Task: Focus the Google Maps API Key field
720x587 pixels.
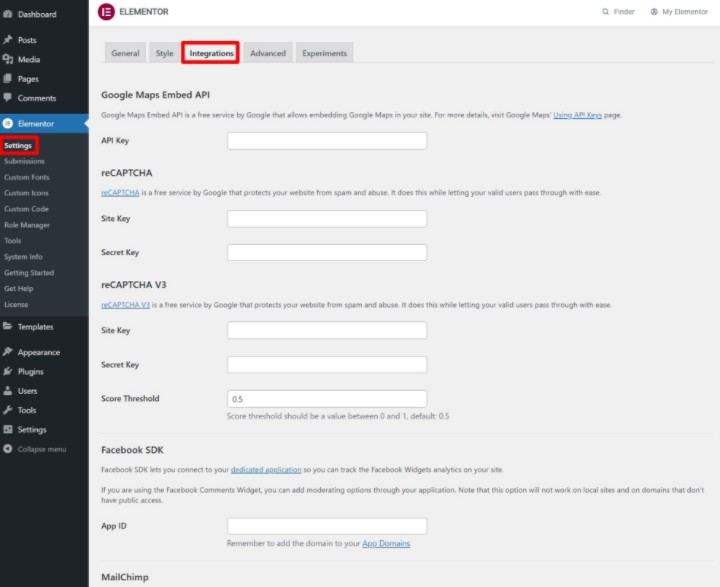Action: pos(327,141)
